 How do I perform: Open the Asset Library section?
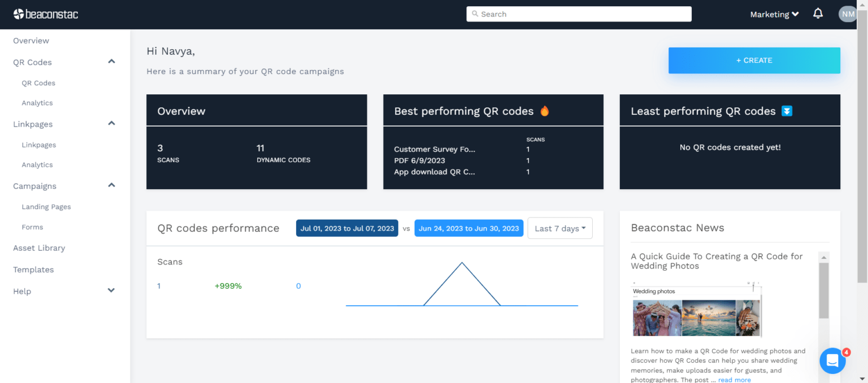pyautogui.click(x=38, y=248)
